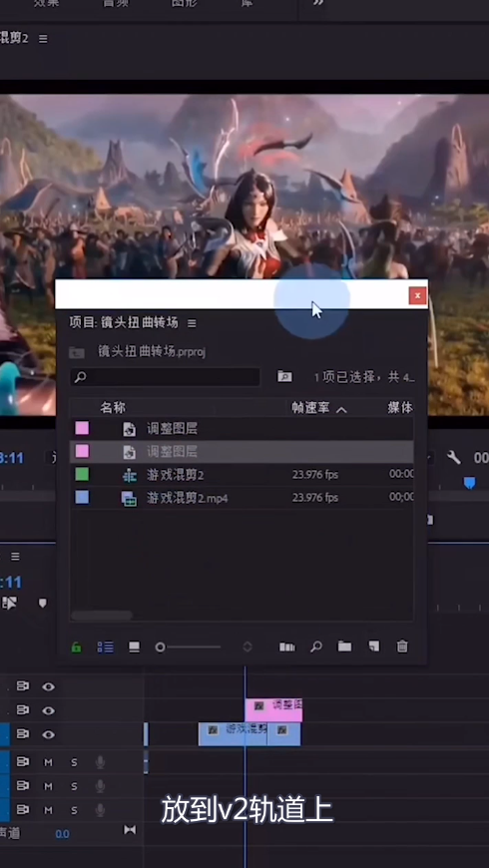
Task: Click voice-over microphone on middle audio track
Action: tap(100, 786)
